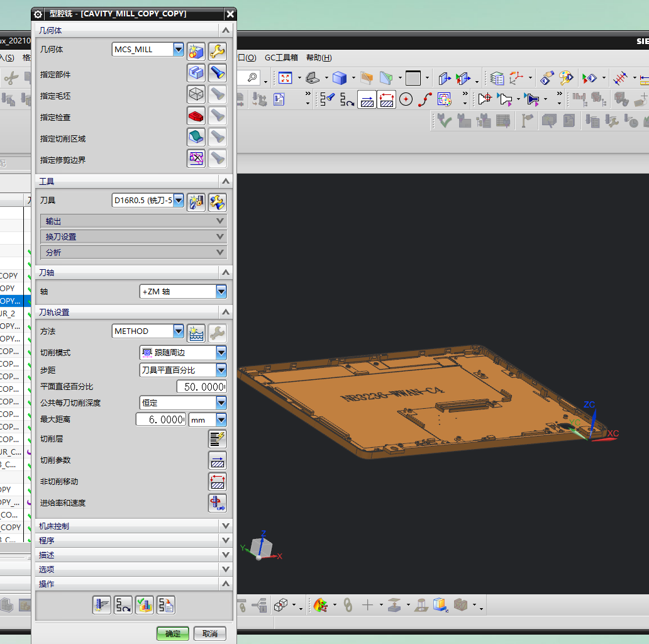The width and height of the screenshot is (649, 644).
Task: Click the 指定部件 select geometry icon
Action: click(x=196, y=74)
